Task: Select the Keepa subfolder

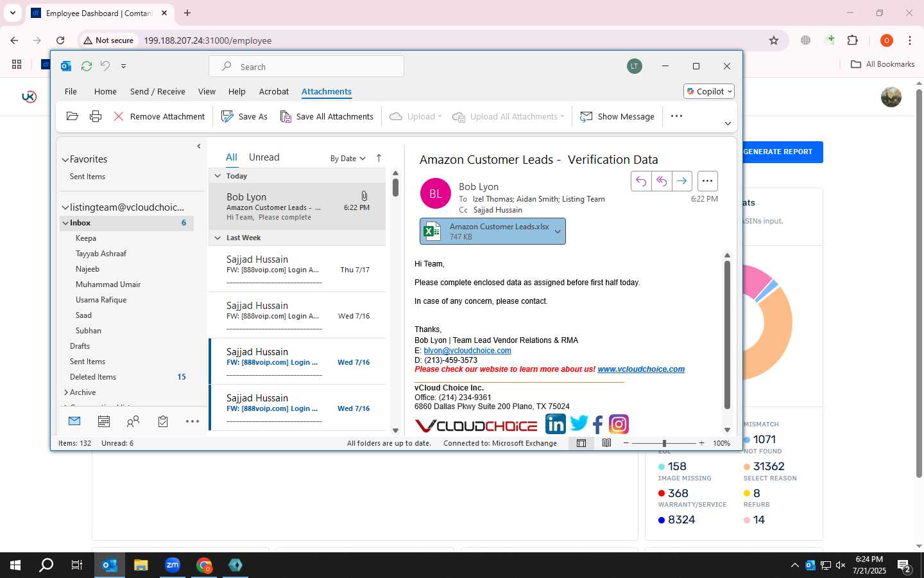Action: point(86,238)
